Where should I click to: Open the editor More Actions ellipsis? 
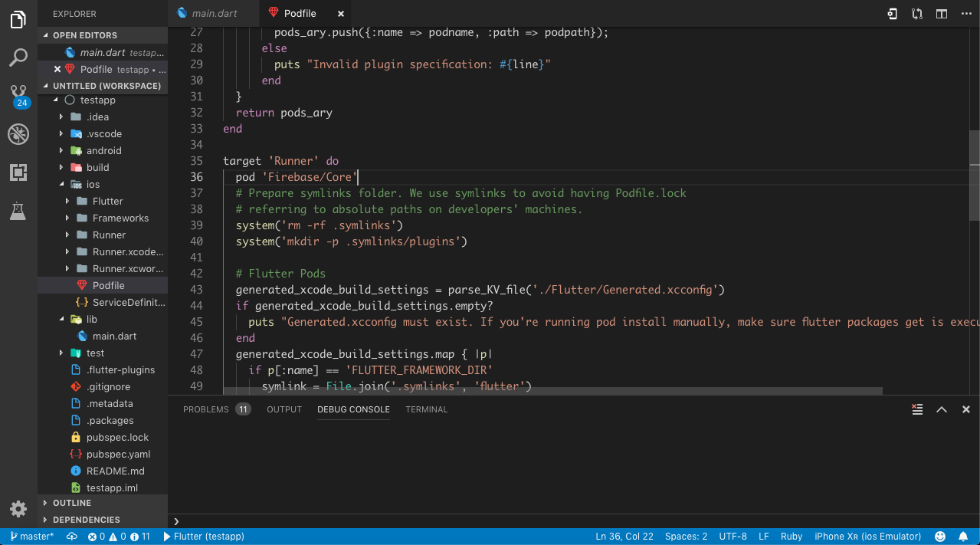click(966, 14)
